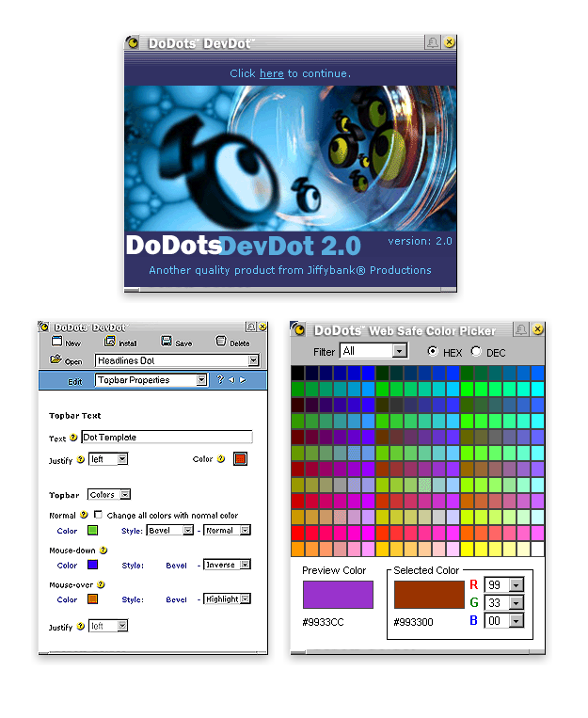588x718 pixels.
Task: Open the grayed-out Justify dropdown at bottom
Action: pos(108,626)
